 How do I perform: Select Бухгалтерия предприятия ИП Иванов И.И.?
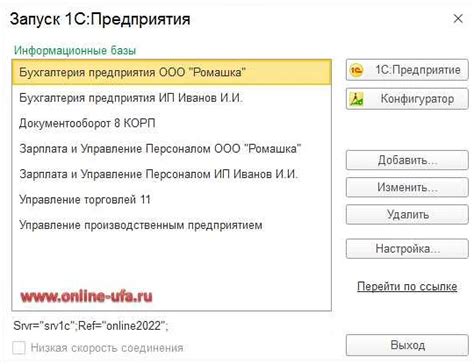pos(172,98)
